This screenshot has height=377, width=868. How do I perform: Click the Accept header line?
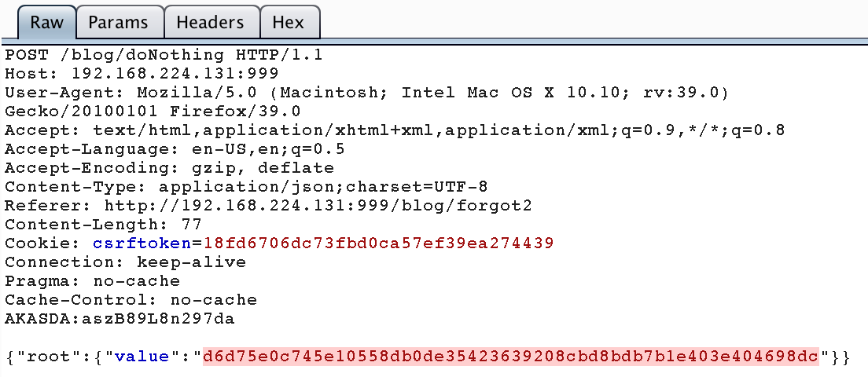(395, 130)
